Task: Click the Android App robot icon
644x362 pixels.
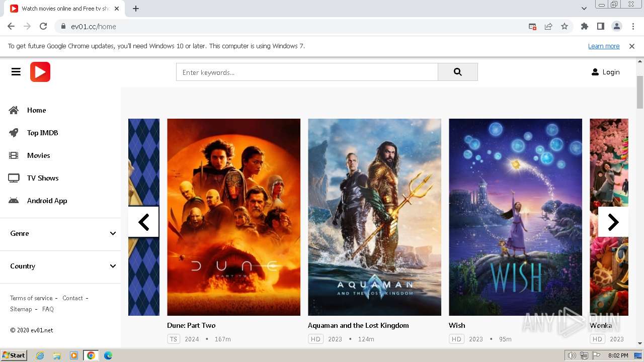Action: point(14,201)
